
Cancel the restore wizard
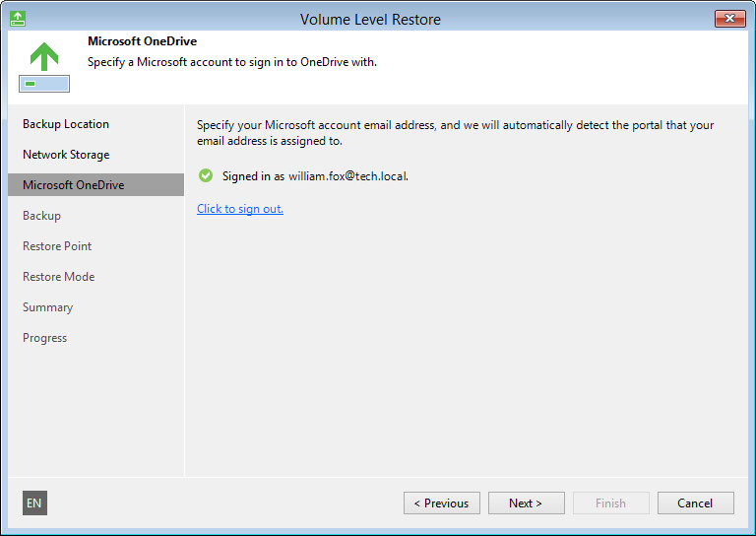696,503
